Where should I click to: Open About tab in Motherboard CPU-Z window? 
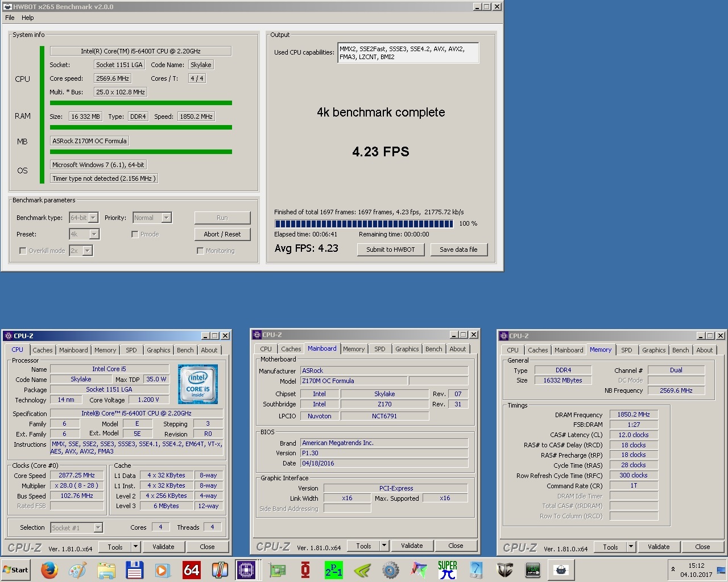[458, 349]
